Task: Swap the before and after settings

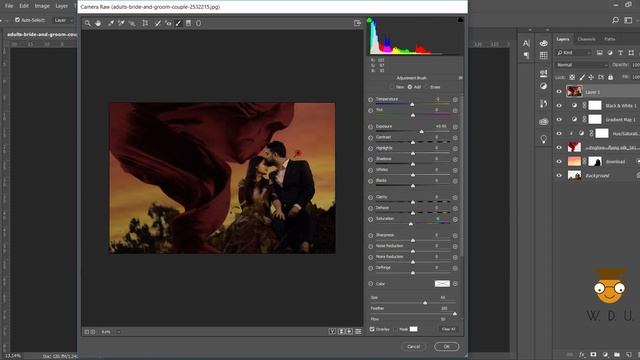Action: pos(341,331)
